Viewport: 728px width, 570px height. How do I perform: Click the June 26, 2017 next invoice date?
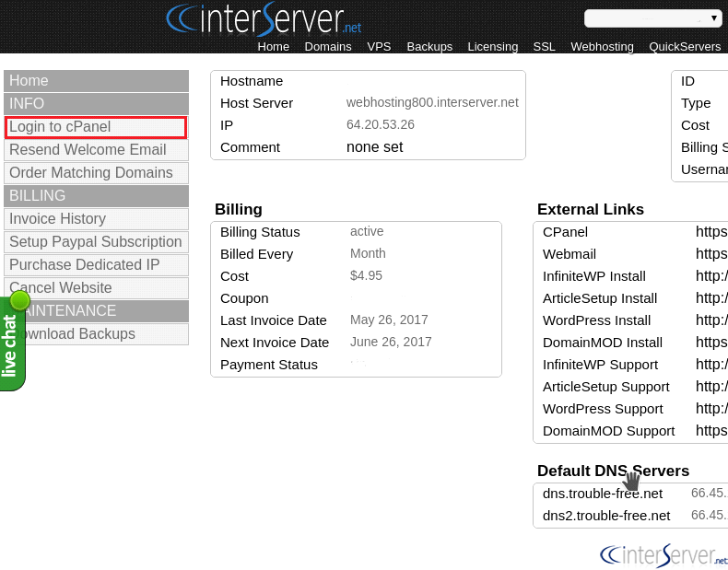(391, 343)
